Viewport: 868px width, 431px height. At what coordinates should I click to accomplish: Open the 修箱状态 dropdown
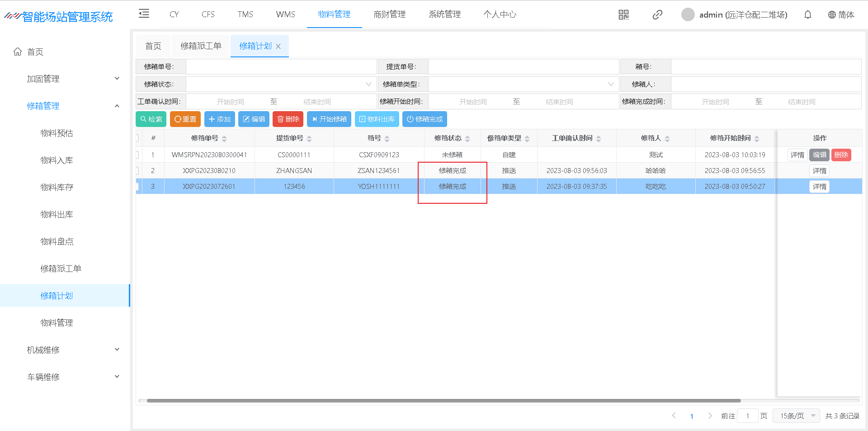(x=281, y=84)
